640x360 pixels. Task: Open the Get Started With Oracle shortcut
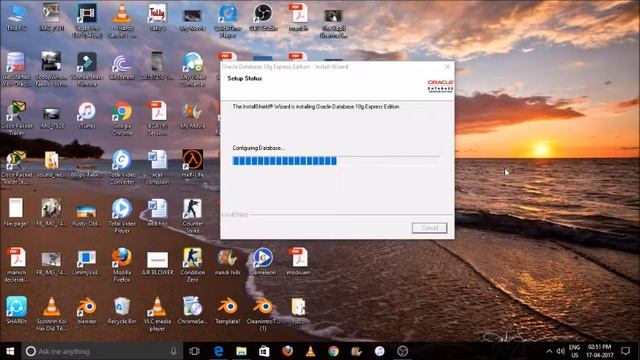coord(16,69)
